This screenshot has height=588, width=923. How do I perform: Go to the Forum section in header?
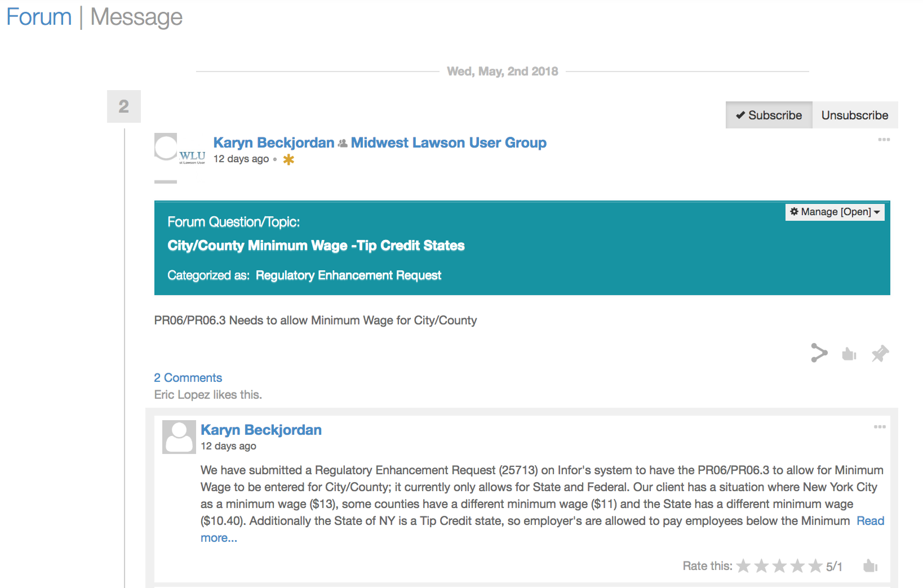pos(39,17)
